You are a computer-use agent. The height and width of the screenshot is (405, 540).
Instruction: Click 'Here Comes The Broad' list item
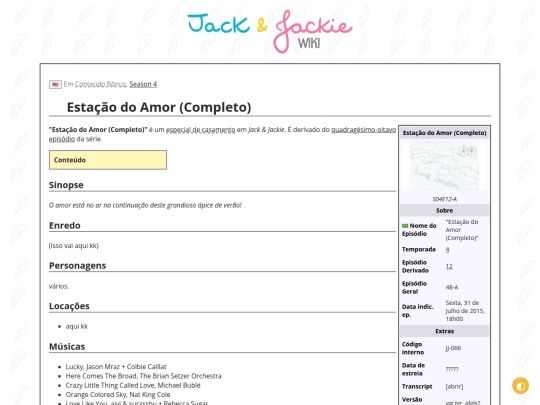[x=143, y=376]
